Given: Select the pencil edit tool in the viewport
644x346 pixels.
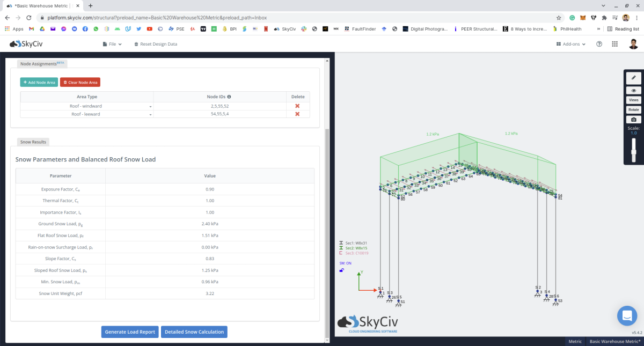Looking at the screenshot, I should tap(633, 77).
